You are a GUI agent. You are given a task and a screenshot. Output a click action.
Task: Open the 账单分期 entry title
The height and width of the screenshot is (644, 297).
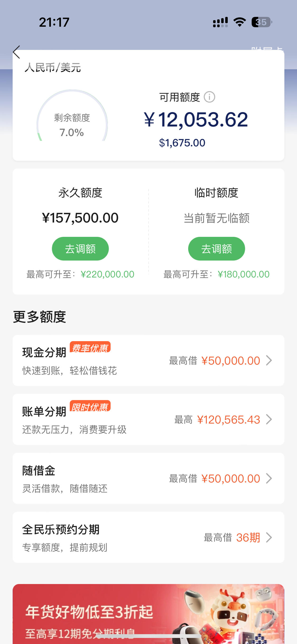44,411
